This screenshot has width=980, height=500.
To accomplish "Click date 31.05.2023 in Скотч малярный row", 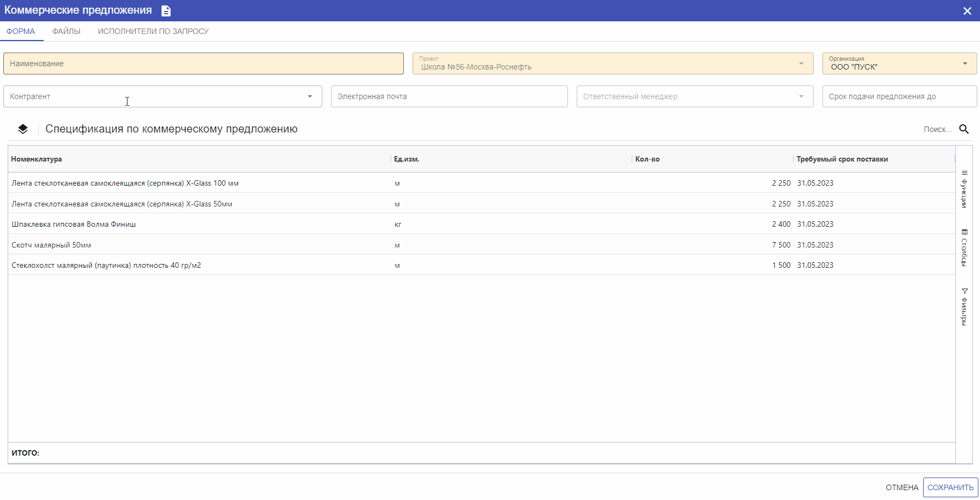I will coord(815,245).
